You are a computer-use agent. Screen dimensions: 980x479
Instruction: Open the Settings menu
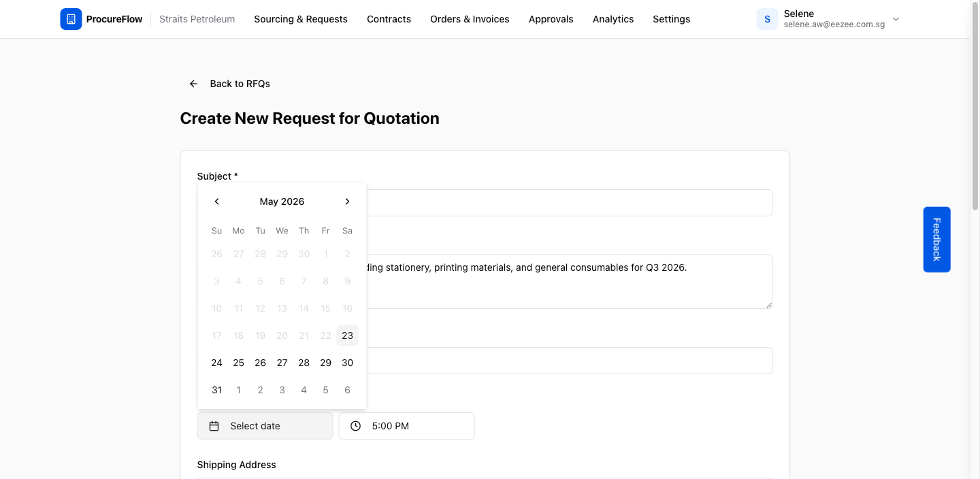coord(671,19)
